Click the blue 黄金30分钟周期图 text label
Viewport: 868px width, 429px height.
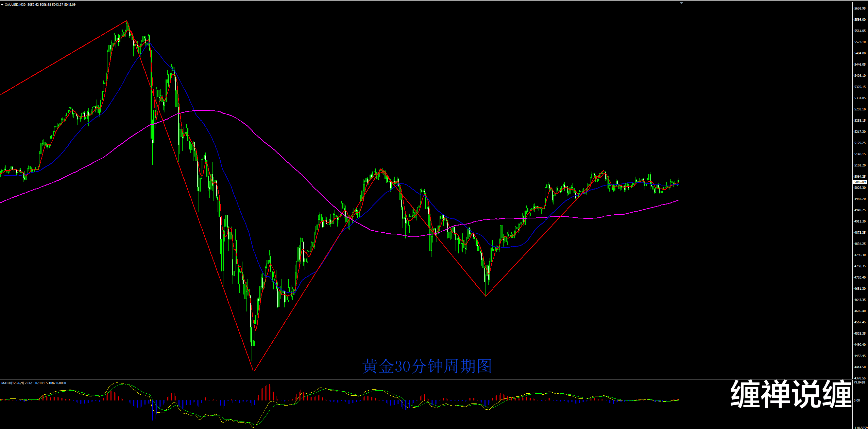tap(427, 367)
